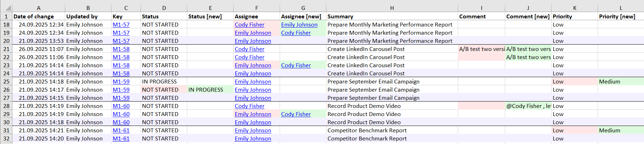Open the Emily Johnson new assignee link in row 18

coord(299,25)
